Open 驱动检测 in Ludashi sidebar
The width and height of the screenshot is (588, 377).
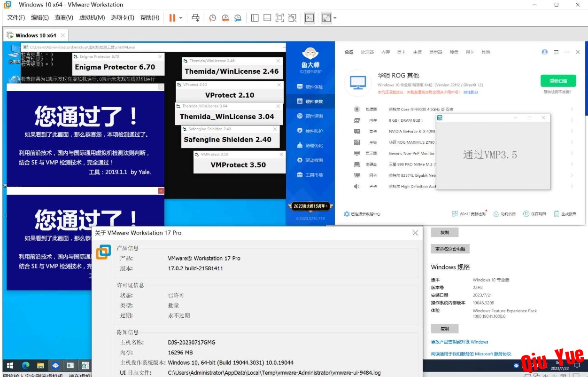pos(310,160)
